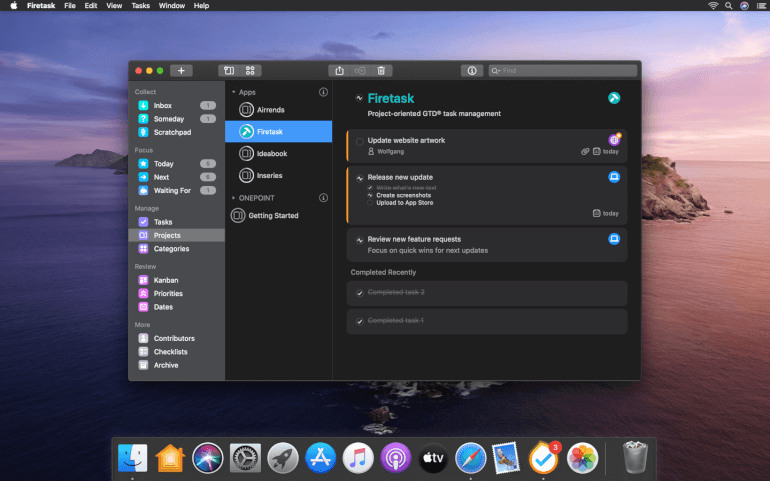Open the info inspector toolbar button
770x481 pixels.
[x=472, y=71]
